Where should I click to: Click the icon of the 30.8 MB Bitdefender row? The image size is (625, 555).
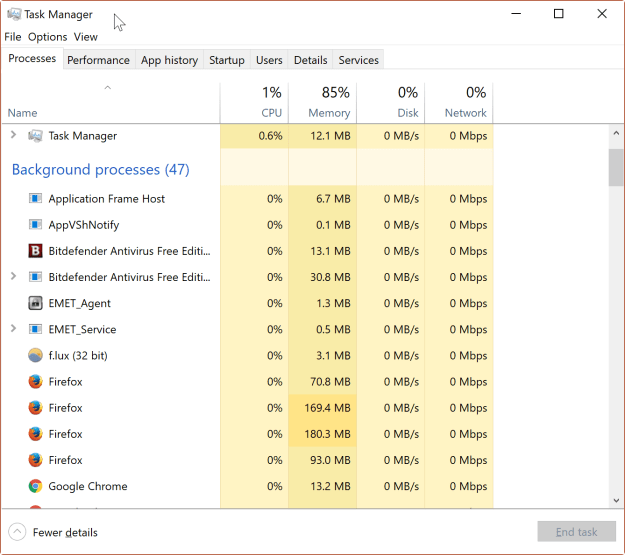pyautogui.click(x=35, y=277)
